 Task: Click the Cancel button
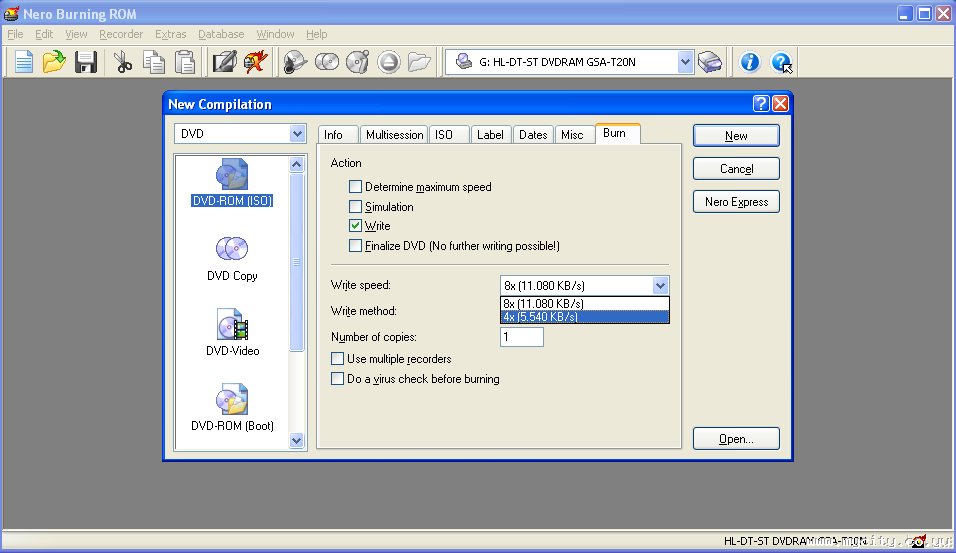click(736, 168)
